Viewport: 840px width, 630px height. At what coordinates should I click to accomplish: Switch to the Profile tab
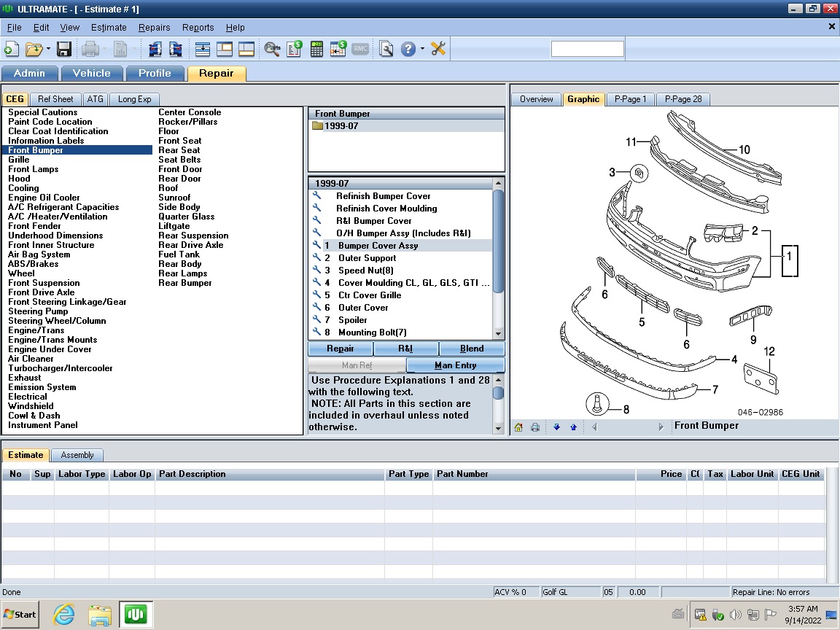coord(155,74)
